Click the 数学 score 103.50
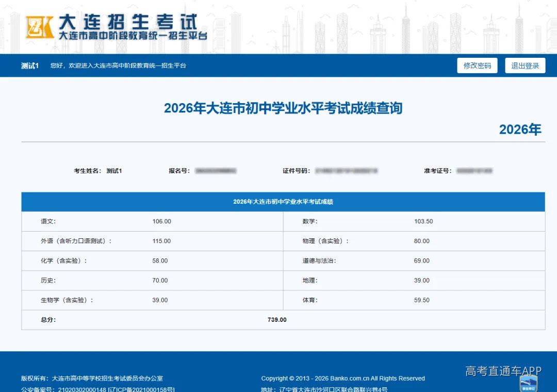557x392 pixels. click(423, 221)
